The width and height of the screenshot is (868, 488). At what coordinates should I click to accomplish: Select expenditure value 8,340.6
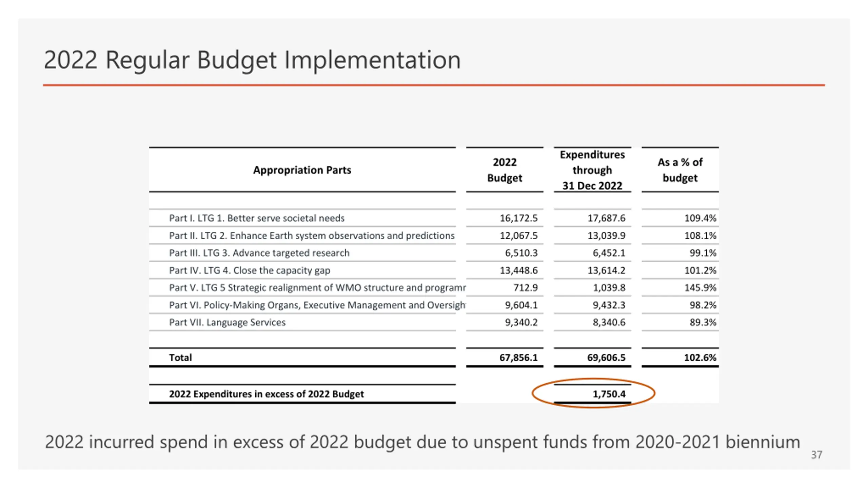click(x=609, y=322)
